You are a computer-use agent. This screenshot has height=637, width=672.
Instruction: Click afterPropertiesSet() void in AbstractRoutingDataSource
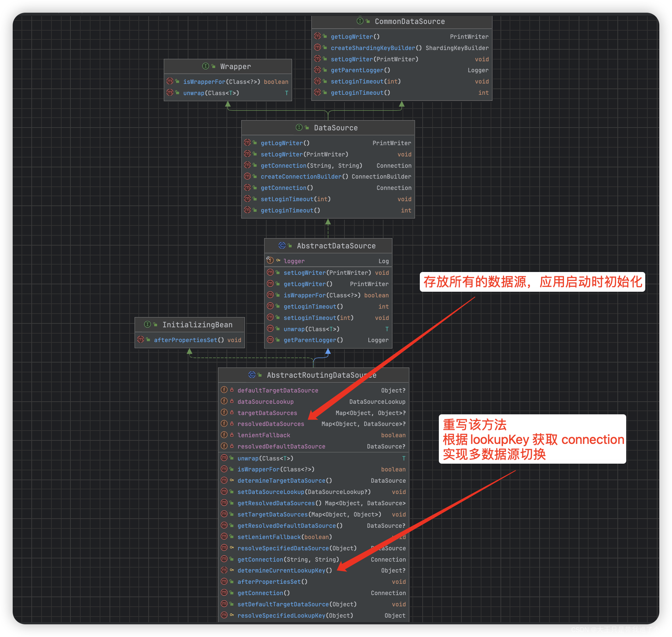point(272,582)
